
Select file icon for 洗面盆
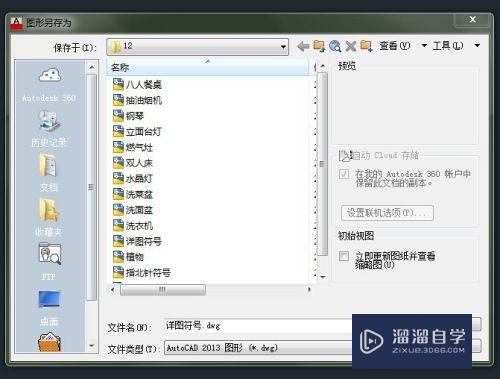click(118, 210)
